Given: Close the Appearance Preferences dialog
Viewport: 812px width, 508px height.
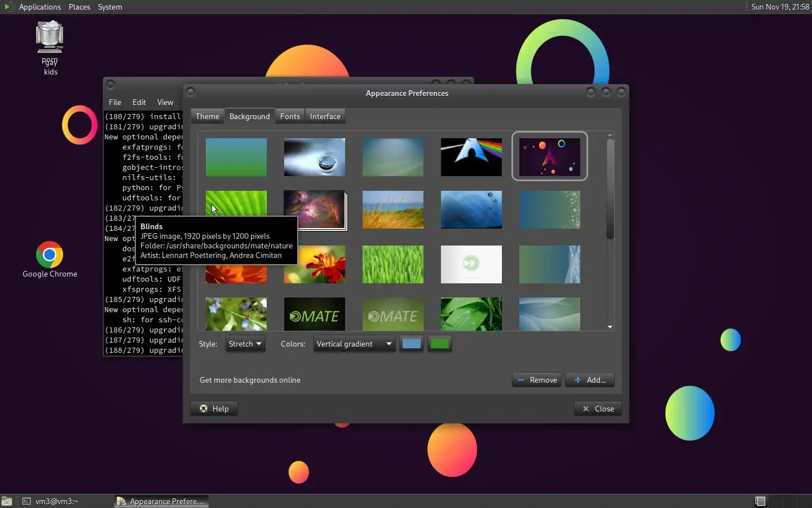Looking at the screenshot, I should 598,409.
